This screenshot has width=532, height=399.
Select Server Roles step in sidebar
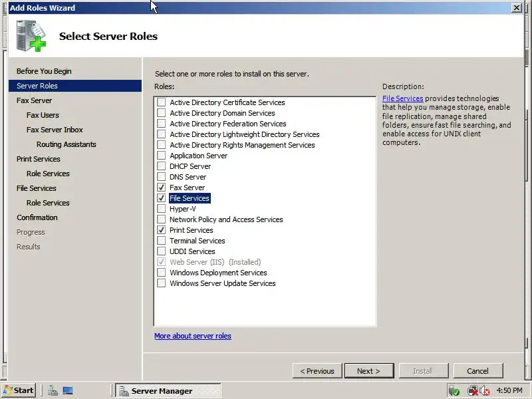pos(75,86)
